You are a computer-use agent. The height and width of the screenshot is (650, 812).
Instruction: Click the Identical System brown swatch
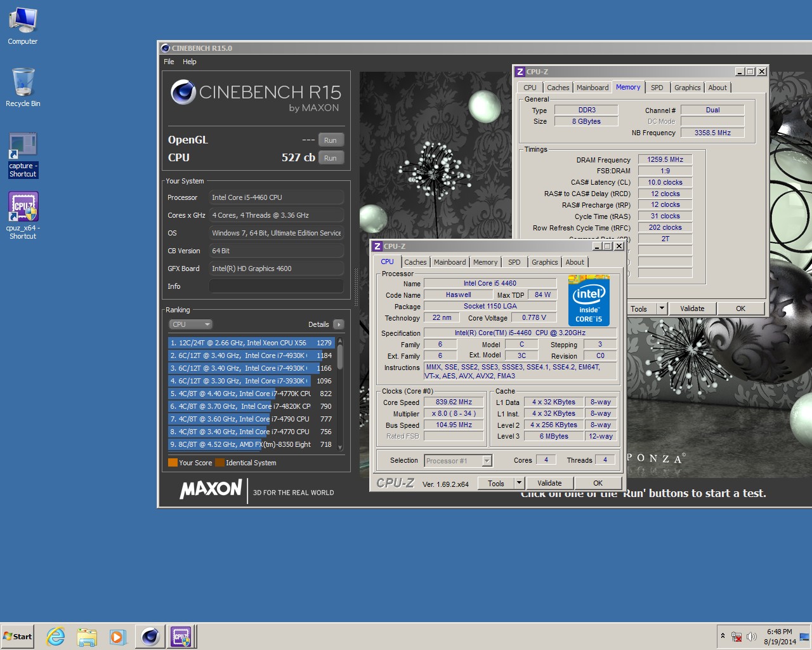(x=219, y=463)
